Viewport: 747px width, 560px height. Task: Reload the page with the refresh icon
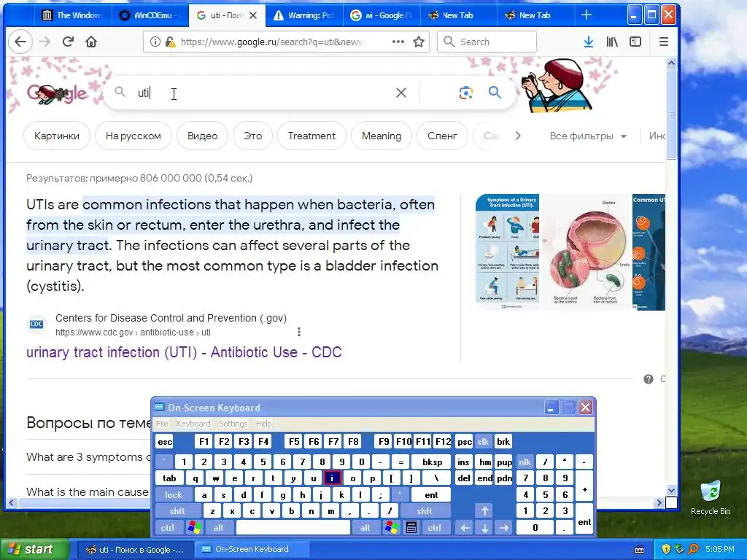pos(68,42)
